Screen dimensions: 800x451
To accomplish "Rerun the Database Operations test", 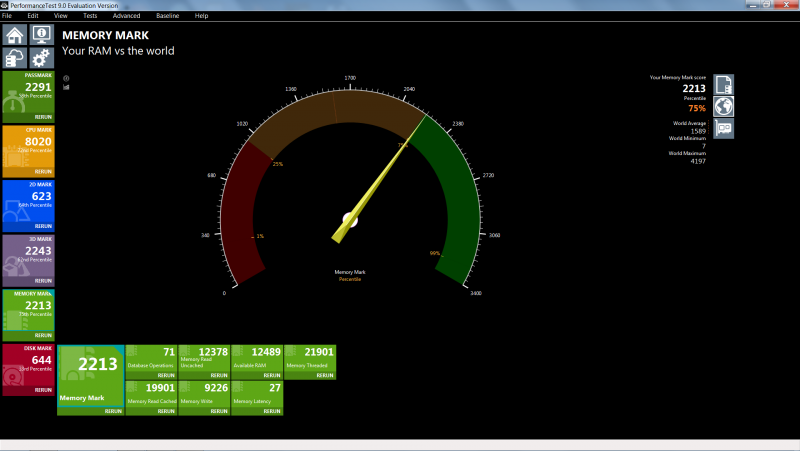I will [167, 375].
